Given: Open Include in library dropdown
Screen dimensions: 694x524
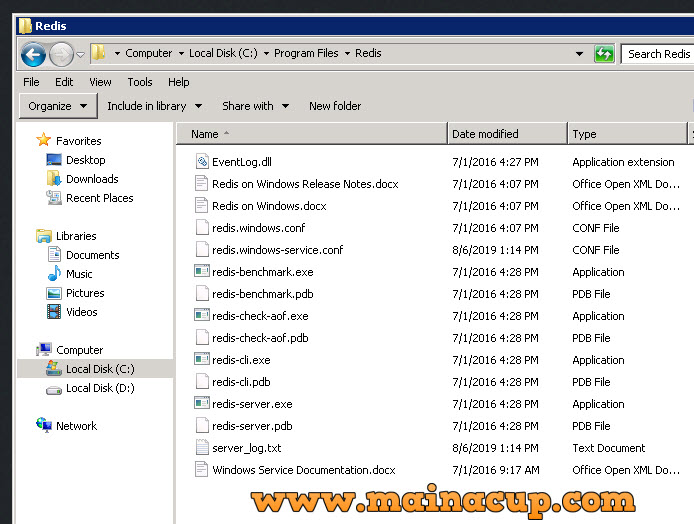Looking at the screenshot, I should pyautogui.click(x=155, y=106).
